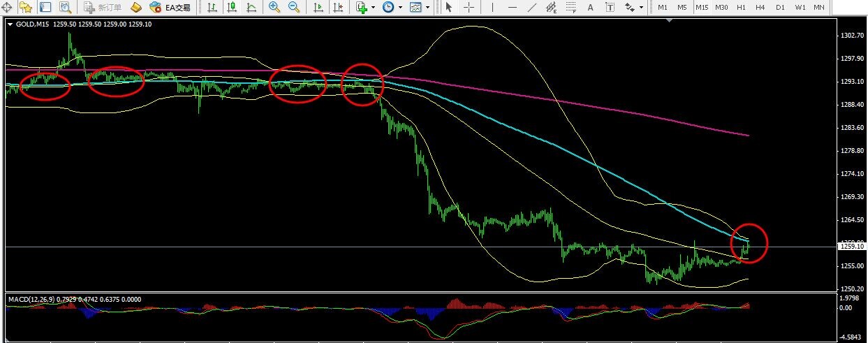Expand the indicators dropdown arrow

click(374, 8)
